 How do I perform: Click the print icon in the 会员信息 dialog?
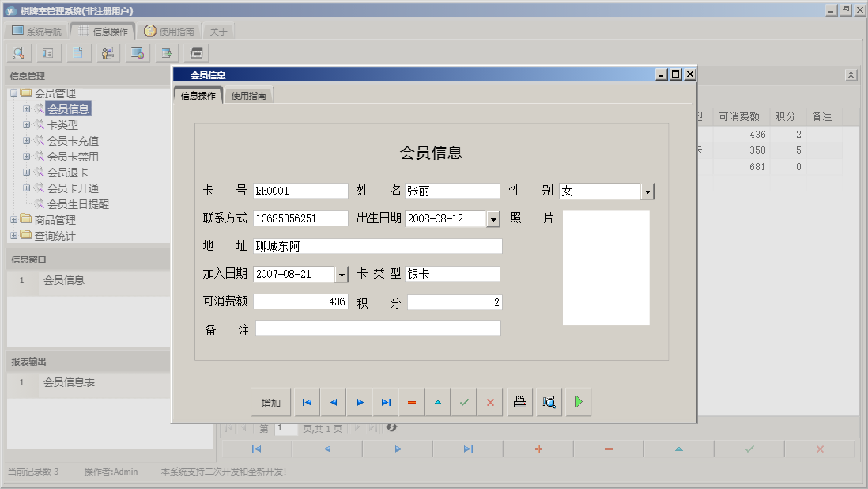pos(519,402)
